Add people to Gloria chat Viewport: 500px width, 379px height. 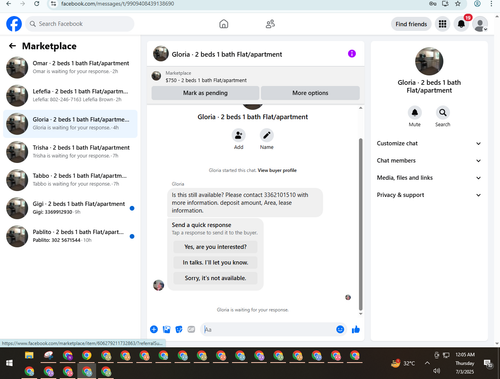239,135
